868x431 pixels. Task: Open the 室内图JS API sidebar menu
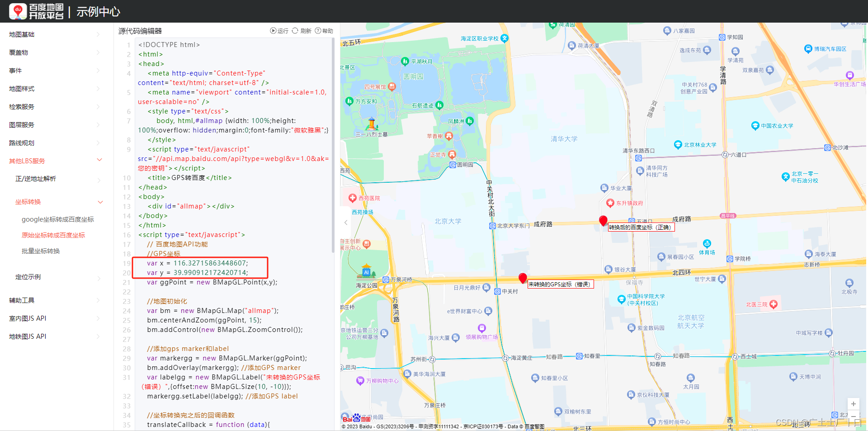[28, 318]
